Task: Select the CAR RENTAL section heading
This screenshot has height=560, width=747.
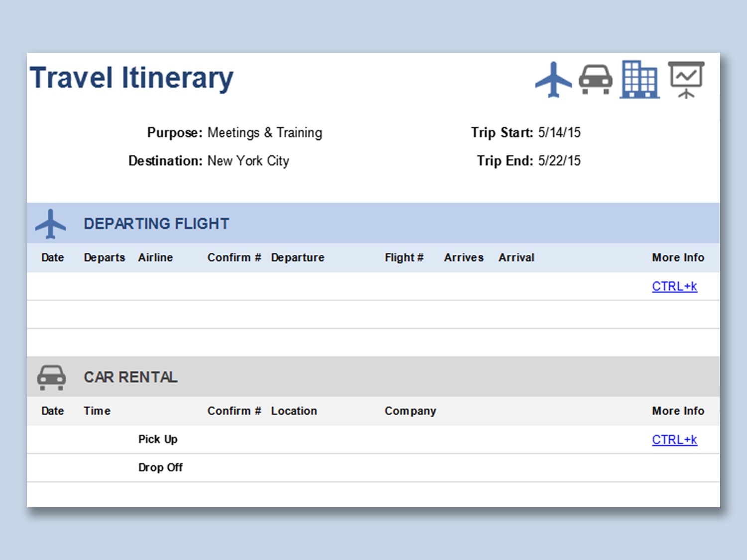Action: point(130,377)
